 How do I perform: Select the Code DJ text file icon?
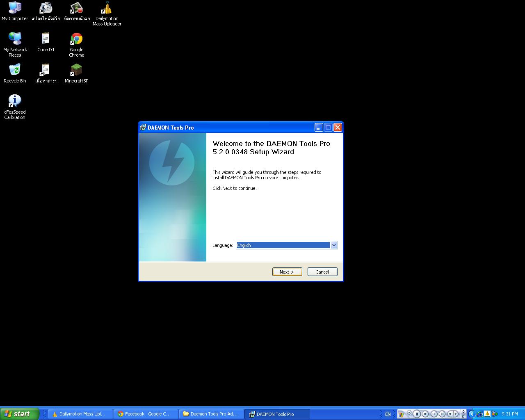[46, 42]
